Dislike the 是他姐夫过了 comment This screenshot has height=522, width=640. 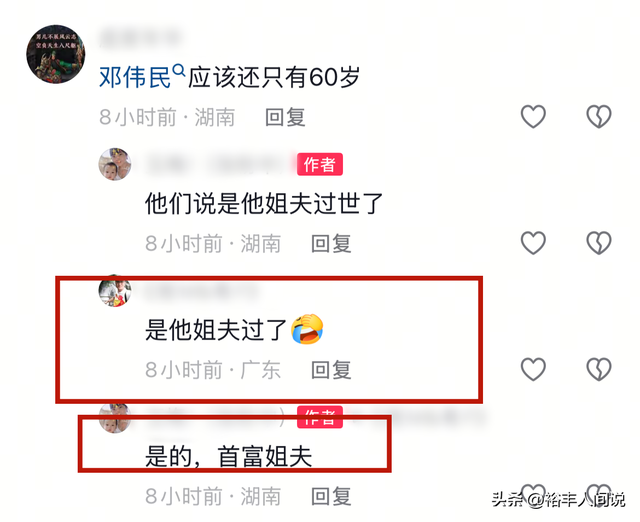pos(599,369)
